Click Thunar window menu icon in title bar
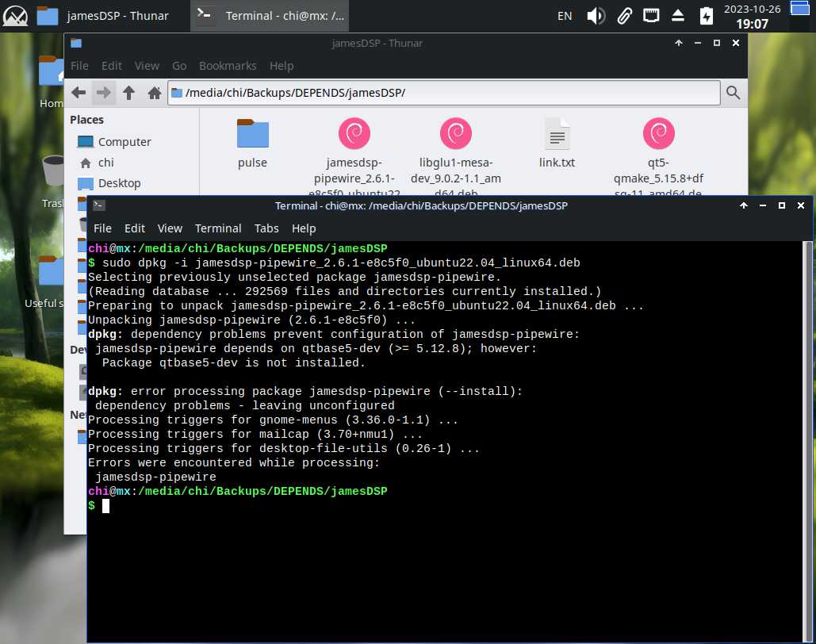Screen dimensions: 816x644 coord(76,43)
